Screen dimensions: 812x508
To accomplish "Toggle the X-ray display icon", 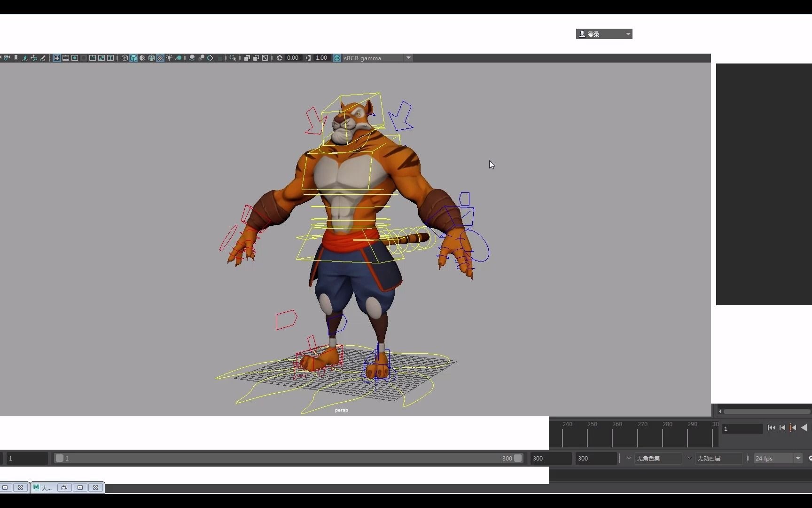I will point(247,58).
